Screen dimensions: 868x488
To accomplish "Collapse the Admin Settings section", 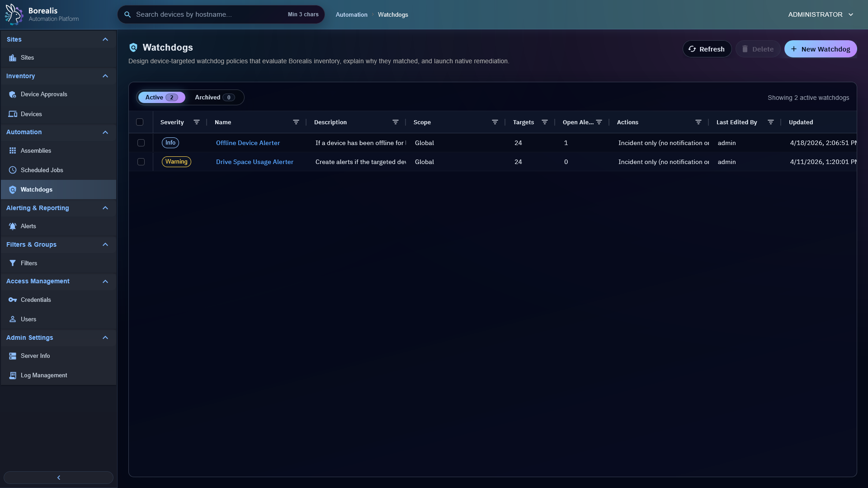I will click(105, 338).
